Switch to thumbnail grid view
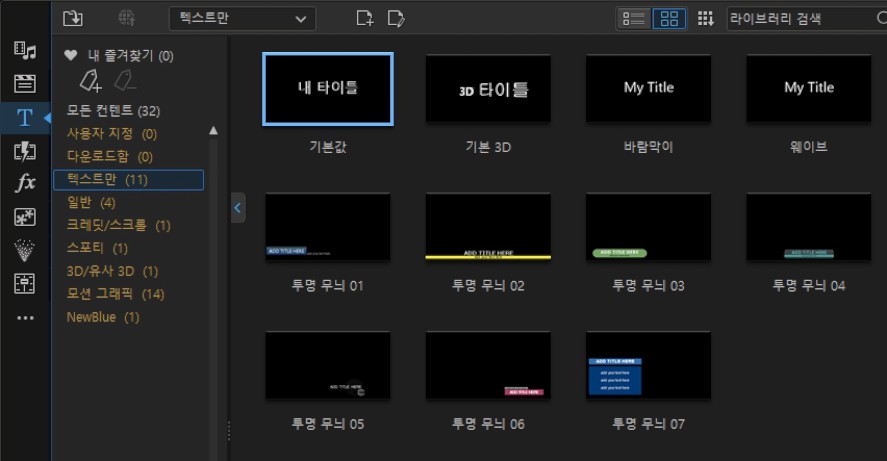The image size is (887, 461). point(669,19)
